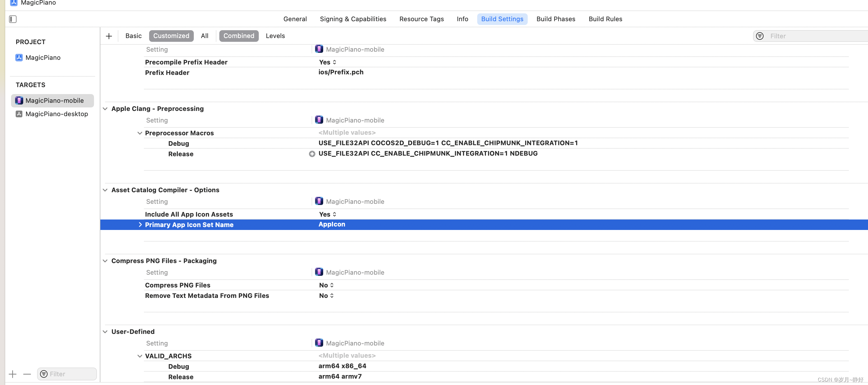Select the MagicPiano-desktop target
This screenshot has height=385, width=868.
[x=53, y=114]
